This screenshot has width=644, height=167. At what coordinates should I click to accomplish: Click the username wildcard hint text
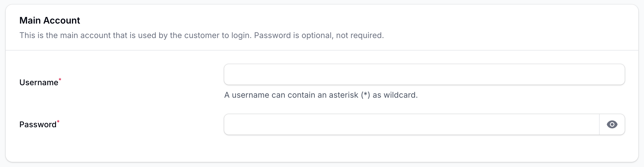(x=321, y=95)
